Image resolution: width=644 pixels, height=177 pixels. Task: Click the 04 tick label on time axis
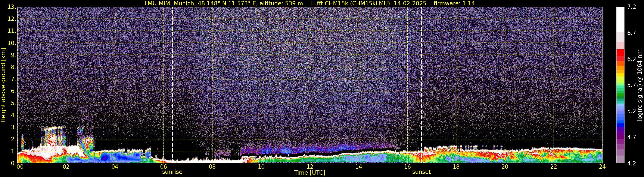tap(115, 167)
